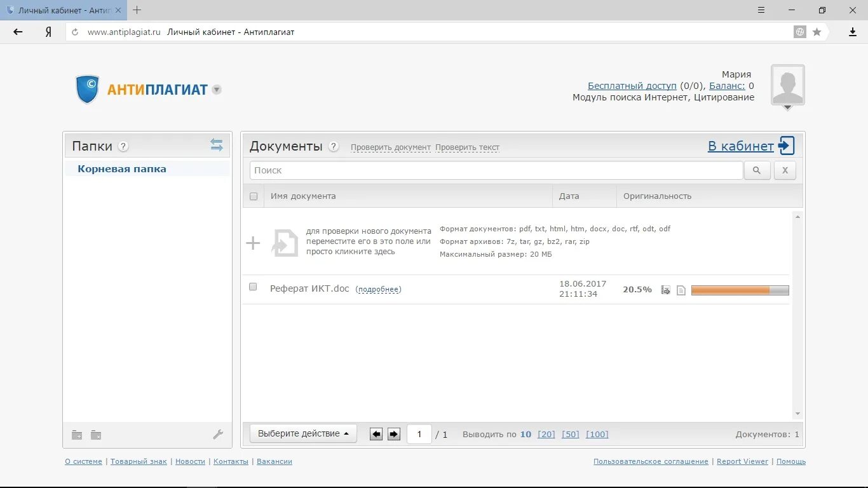This screenshot has height=488, width=868.
Task: Open Report Viewer footer link
Action: click(x=742, y=461)
